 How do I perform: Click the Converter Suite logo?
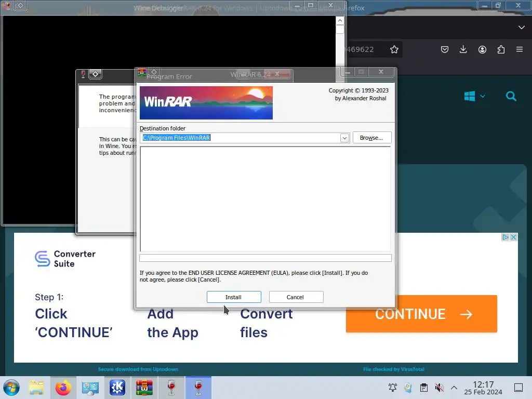pos(65,259)
